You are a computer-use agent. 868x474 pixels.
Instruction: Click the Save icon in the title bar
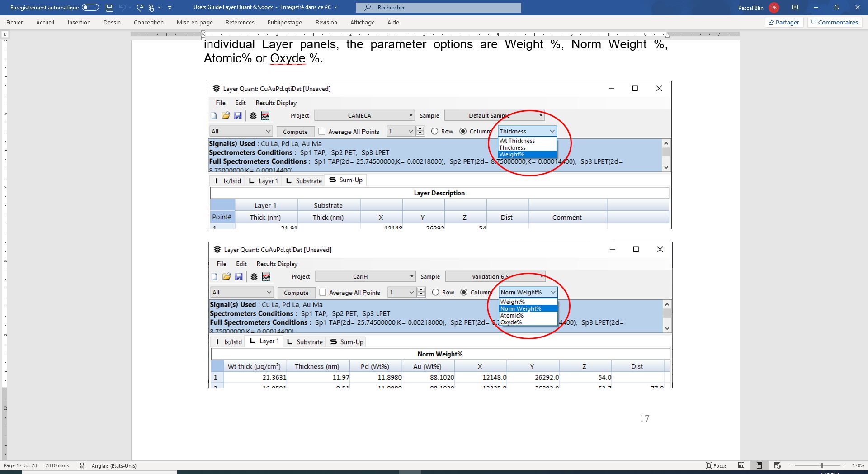click(109, 8)
